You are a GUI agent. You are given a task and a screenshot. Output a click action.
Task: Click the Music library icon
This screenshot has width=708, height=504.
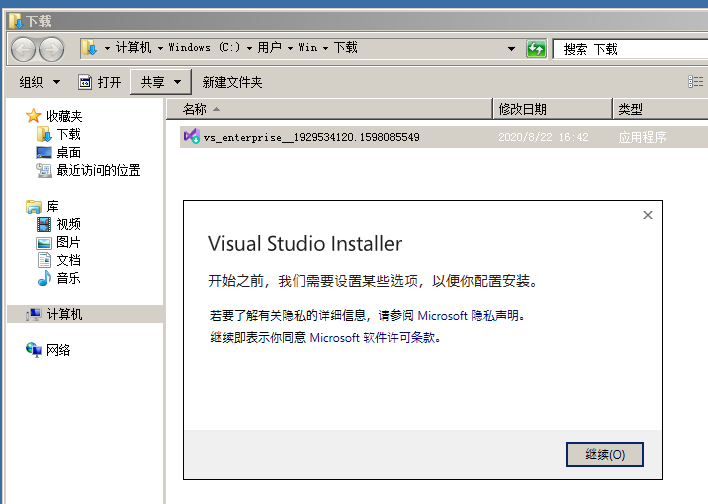coord(44,278)
